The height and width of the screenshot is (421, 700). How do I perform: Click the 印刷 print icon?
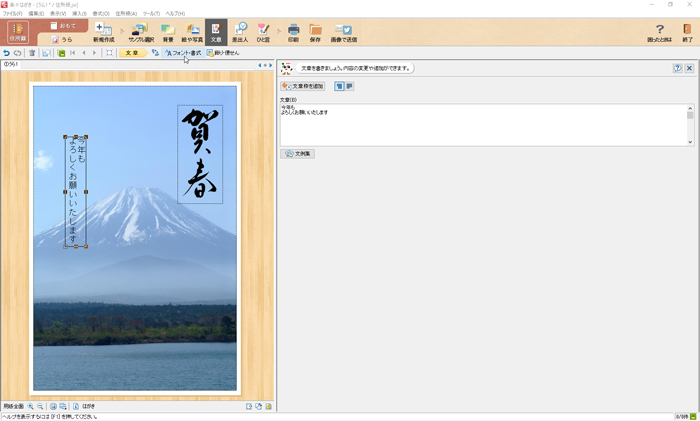pyautogui.click(x=293, y=32)
